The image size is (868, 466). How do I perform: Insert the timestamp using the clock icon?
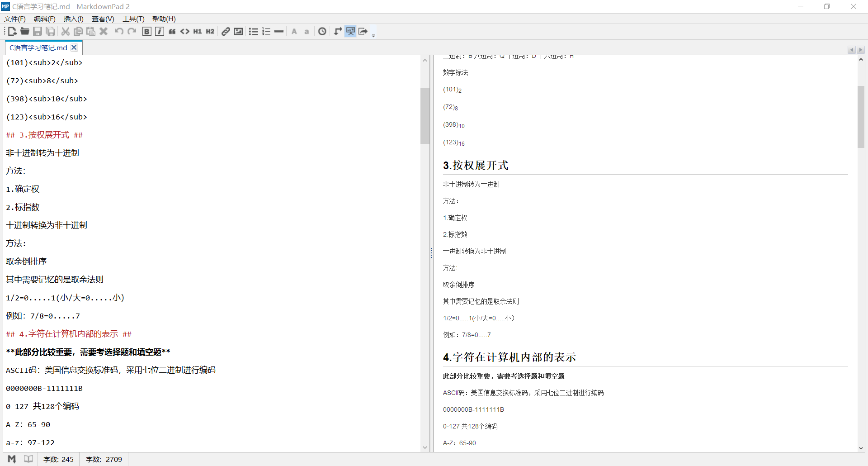322,31
